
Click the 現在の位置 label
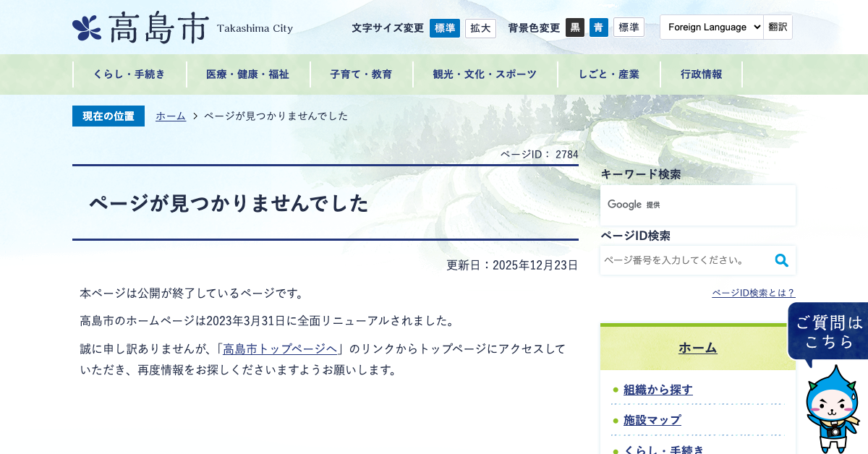(x=109, y=116)
